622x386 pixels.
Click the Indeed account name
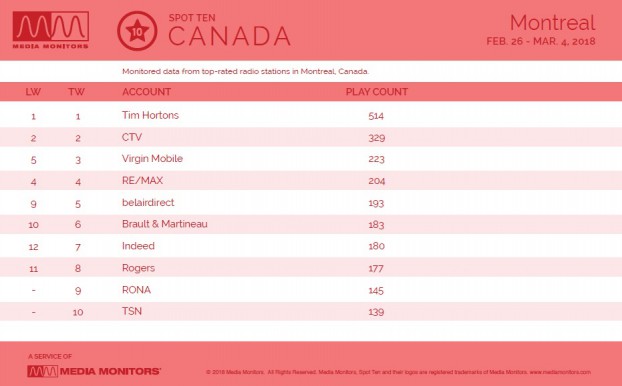click(138, 246)
